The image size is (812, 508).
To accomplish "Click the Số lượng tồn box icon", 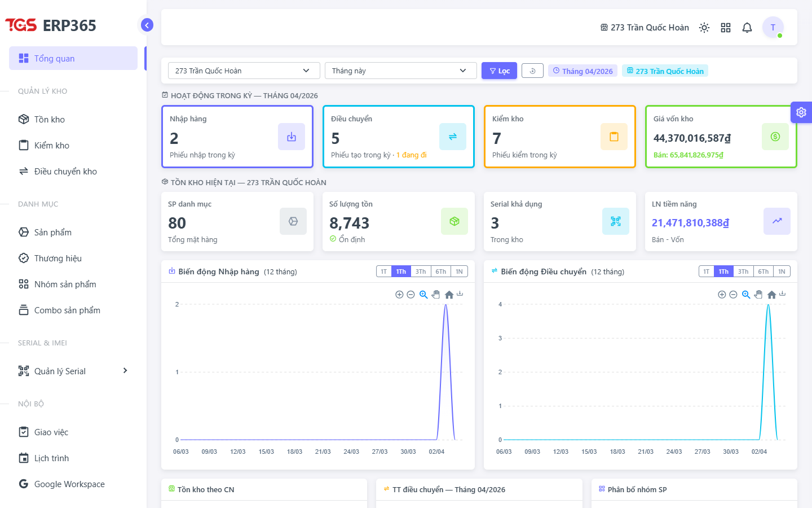I will pos(454,221).
